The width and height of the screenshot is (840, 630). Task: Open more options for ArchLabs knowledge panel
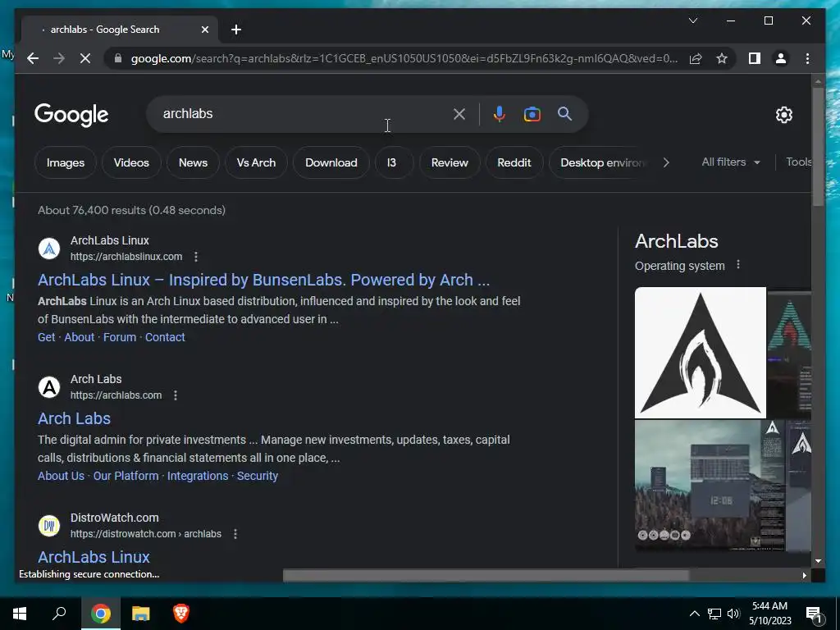pos(738,265)
